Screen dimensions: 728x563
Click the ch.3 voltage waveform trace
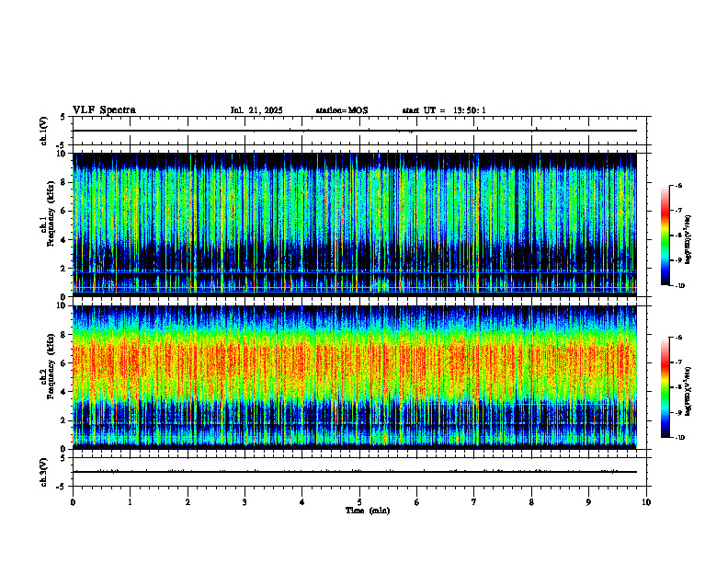pyautogui.click(x=354, y=472)
